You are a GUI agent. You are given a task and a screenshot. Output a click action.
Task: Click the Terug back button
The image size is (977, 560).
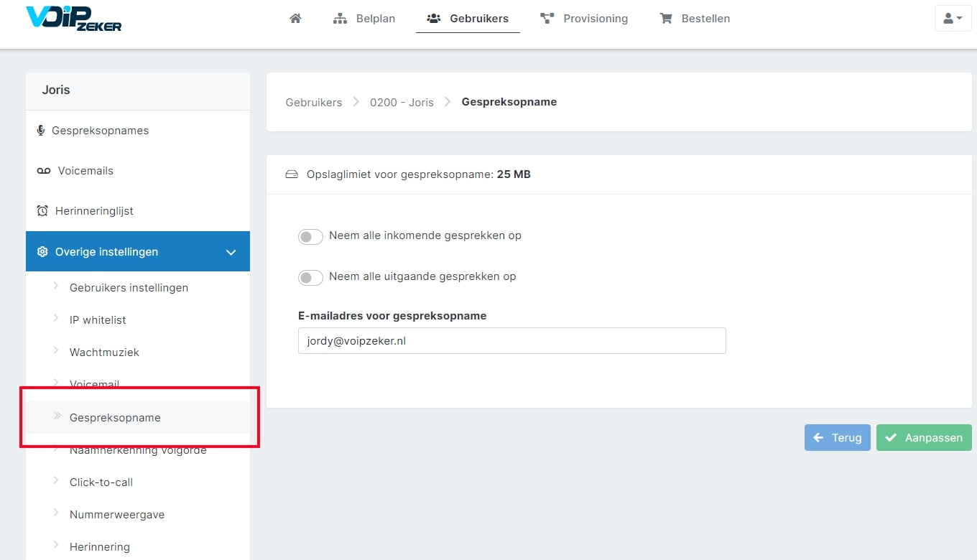[x=838, y=437]
